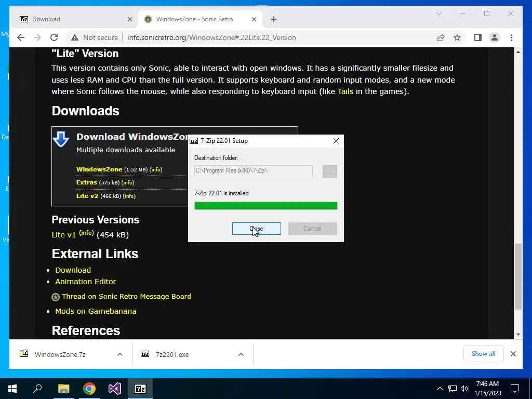
Task: Bookmark this page with the star icon
Action: point(457,37)
